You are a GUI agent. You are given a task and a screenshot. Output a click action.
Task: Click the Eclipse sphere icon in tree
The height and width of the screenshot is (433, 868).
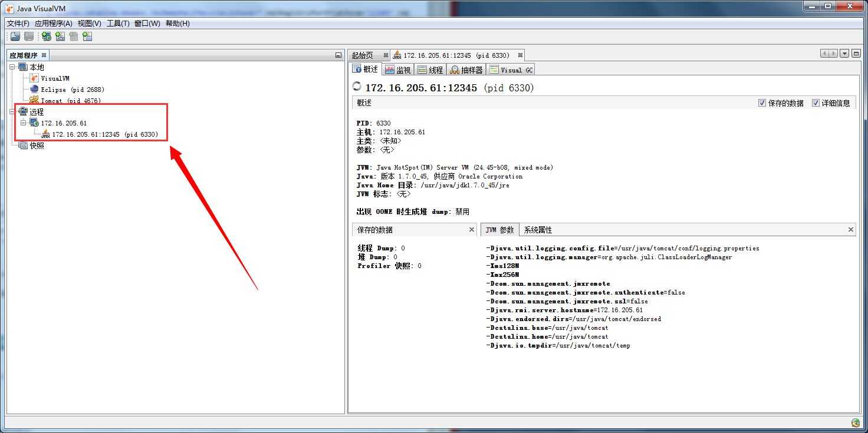tap(34, 90)
